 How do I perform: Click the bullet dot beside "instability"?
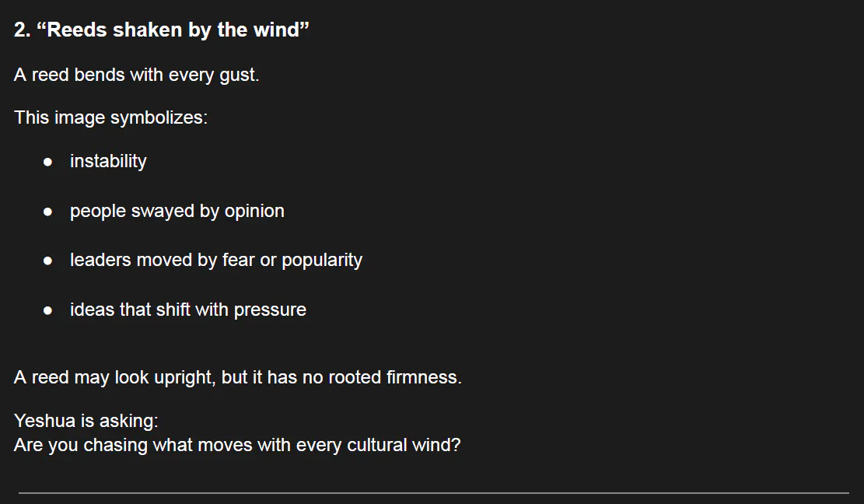48,162
